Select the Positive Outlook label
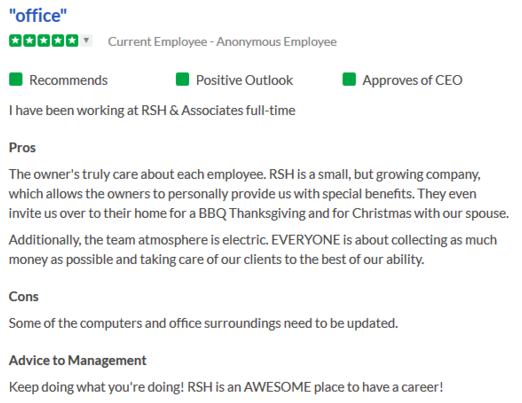Image resolution: width=522 pixels, height=403 pixels. pyautogui.click(x=244, y=80)
